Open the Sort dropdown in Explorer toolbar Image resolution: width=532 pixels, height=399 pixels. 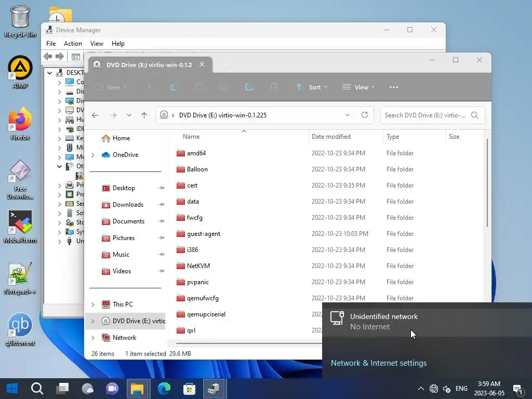click(x=312, y=87)
